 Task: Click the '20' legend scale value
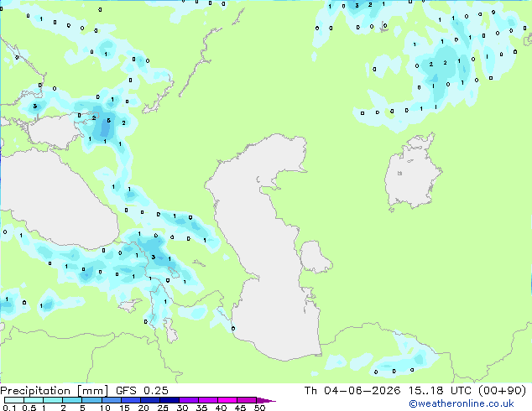coord(143,408)
